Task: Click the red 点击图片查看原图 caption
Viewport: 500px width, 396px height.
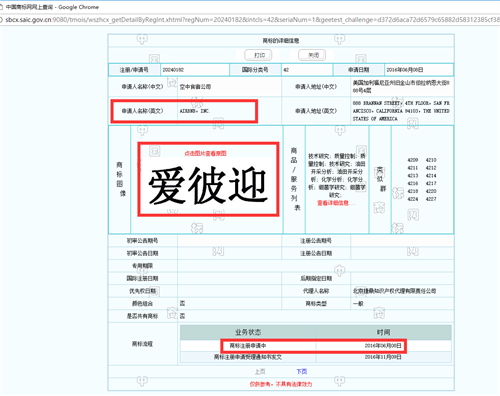Action: tap(205, 153)
